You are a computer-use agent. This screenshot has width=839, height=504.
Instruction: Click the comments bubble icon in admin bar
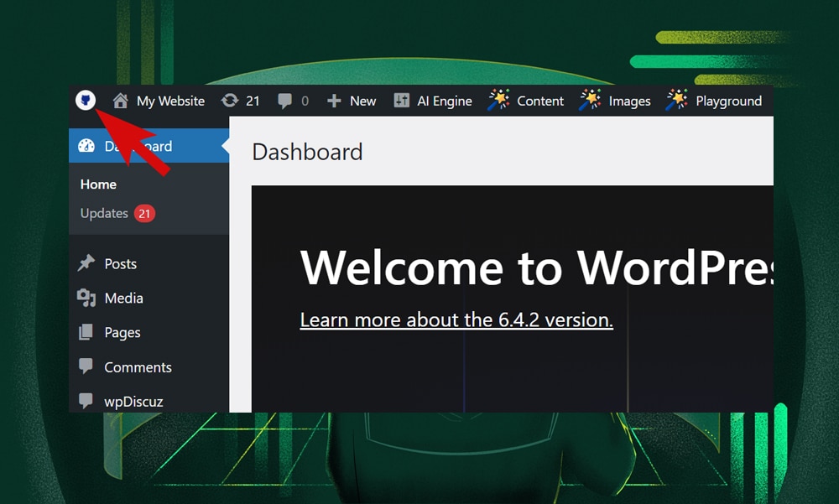(x=284, y=101)
